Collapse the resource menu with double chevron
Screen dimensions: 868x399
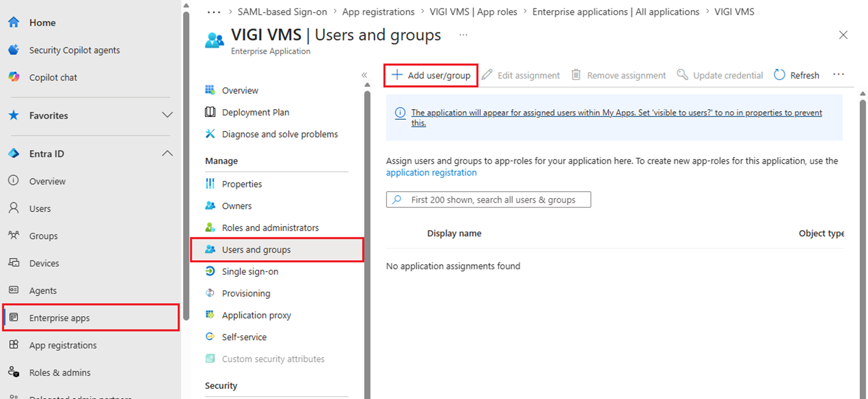pos(364,75)
